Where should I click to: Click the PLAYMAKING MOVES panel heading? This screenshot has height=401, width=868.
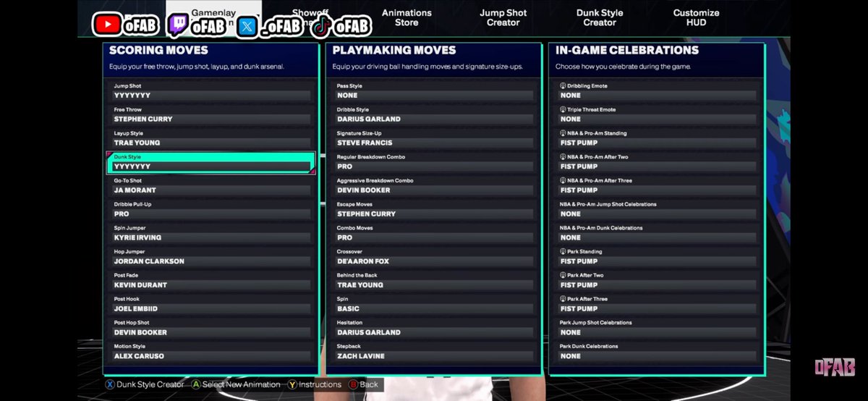[x=394, y=51]
